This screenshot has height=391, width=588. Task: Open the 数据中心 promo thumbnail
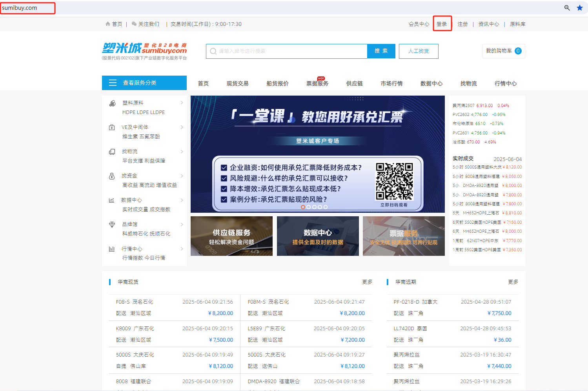(x=318, y=236)
